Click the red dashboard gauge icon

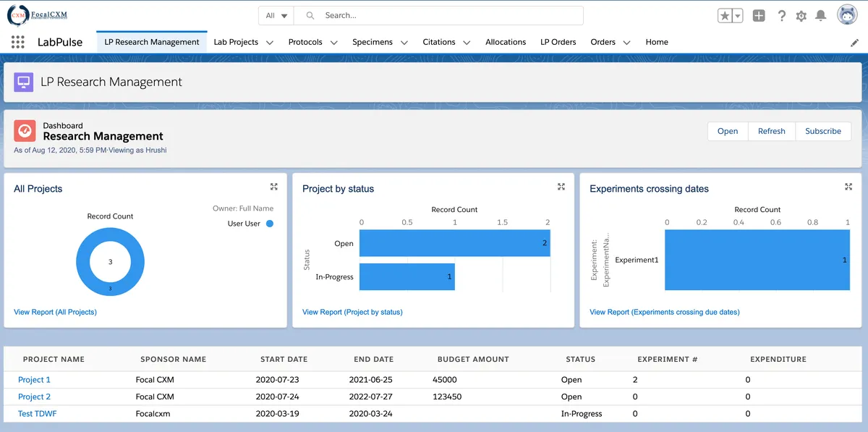point(25,131)
